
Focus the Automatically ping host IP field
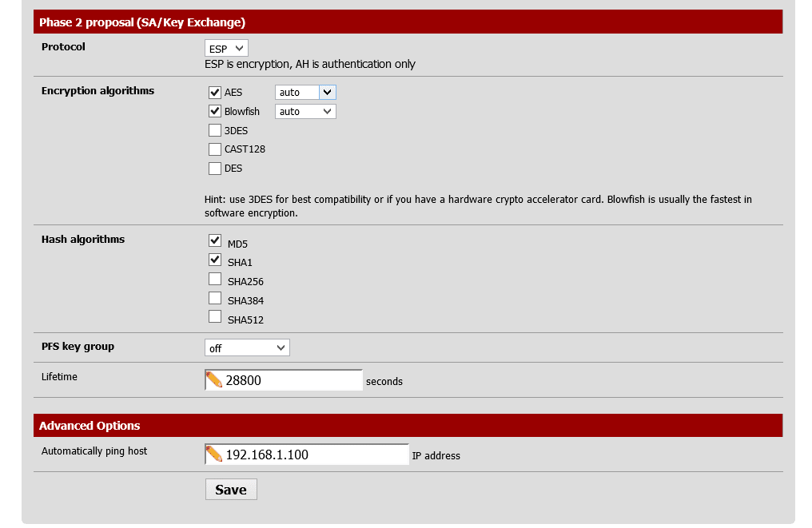point(316,455)
